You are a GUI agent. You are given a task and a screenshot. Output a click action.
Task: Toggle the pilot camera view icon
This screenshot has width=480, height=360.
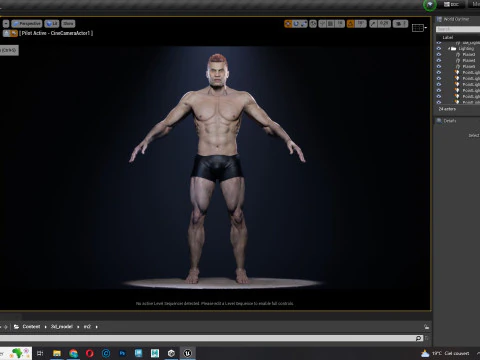pos(14,33)
